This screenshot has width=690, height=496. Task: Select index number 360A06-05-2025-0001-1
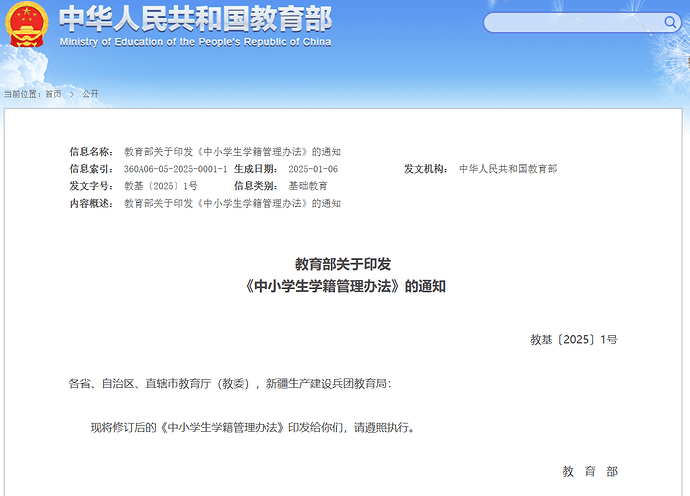(176, 169)
